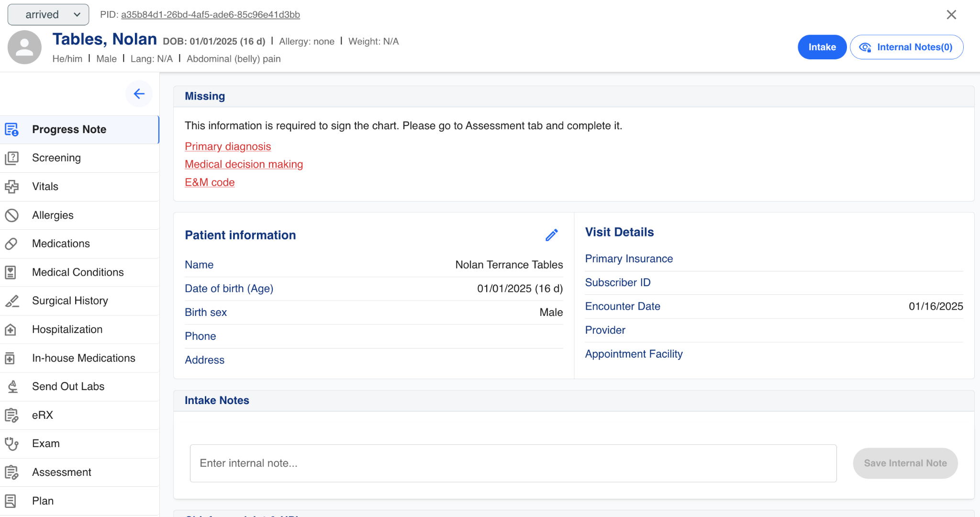Open the E&M code missing link
This screenshot has width=980, height=517.
tap(210, 182)
